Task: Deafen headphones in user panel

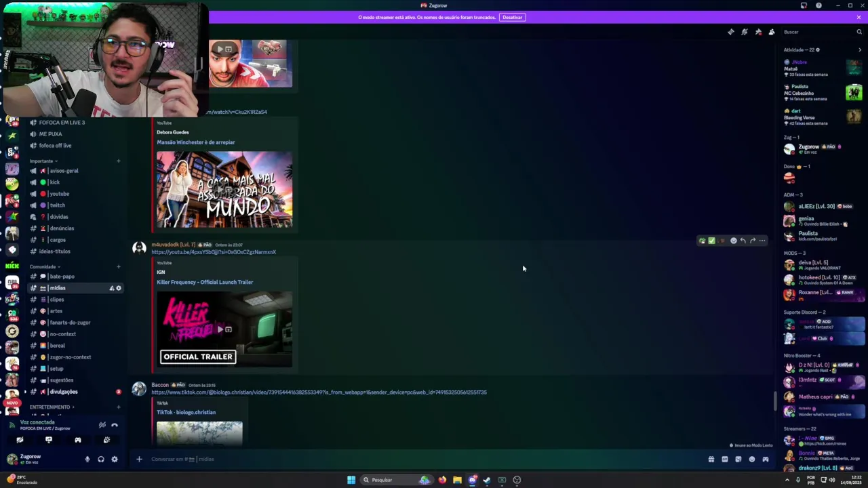Action: [x=101, y=460]
